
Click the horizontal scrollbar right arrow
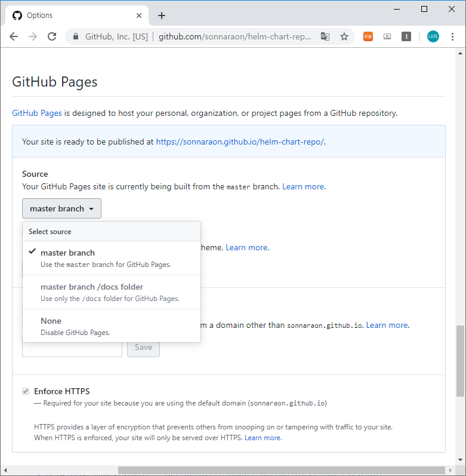pyautogui.click(x=450, y=470)
